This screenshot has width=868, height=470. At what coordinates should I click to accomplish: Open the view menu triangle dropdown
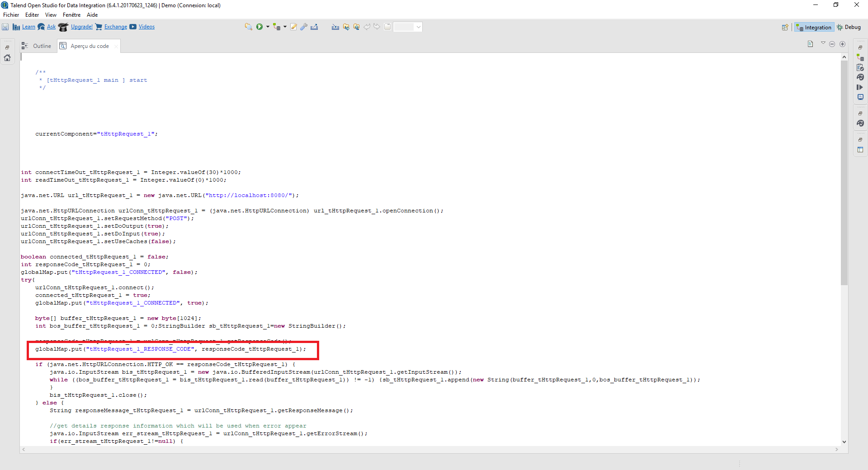tap(823, 43)
